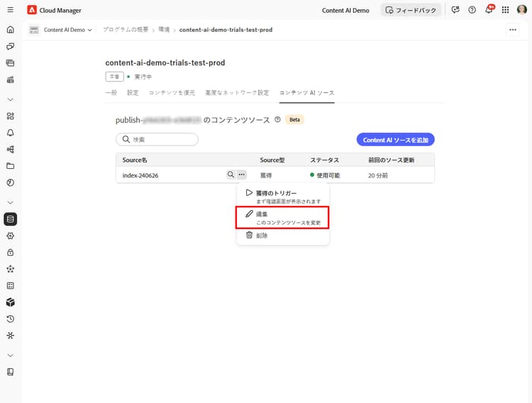Open header notifications bell with badge
This screenshot has height=403, width=532.
(x=489, y=9)
